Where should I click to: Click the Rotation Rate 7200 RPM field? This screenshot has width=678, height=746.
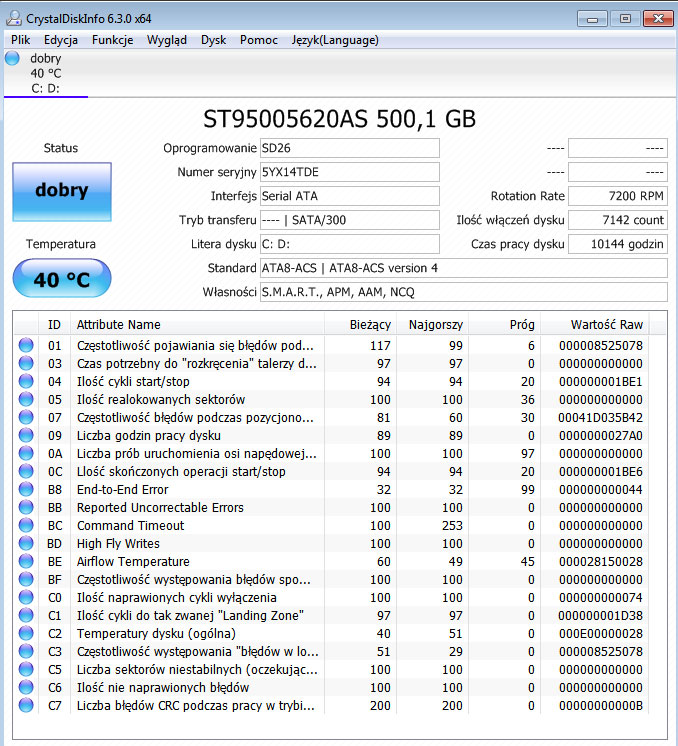click(618, 196)
